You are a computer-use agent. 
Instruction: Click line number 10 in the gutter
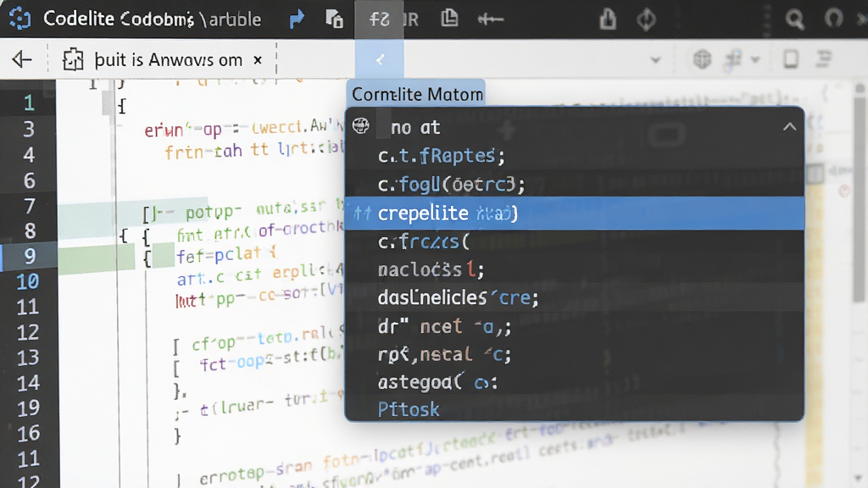coord(27,281)
